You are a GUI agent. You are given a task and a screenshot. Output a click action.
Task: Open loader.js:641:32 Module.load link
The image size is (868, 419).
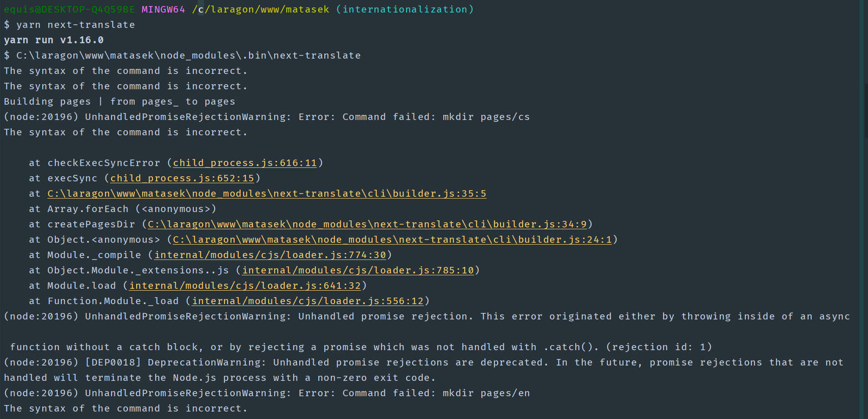[x=245, y=286]
